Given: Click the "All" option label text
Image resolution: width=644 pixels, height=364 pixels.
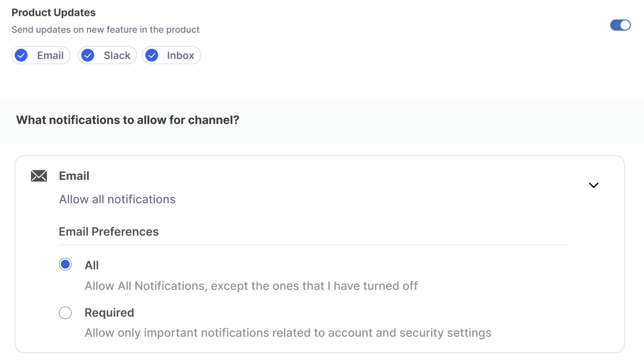Looking at the screenshot, I should point(92,265).
